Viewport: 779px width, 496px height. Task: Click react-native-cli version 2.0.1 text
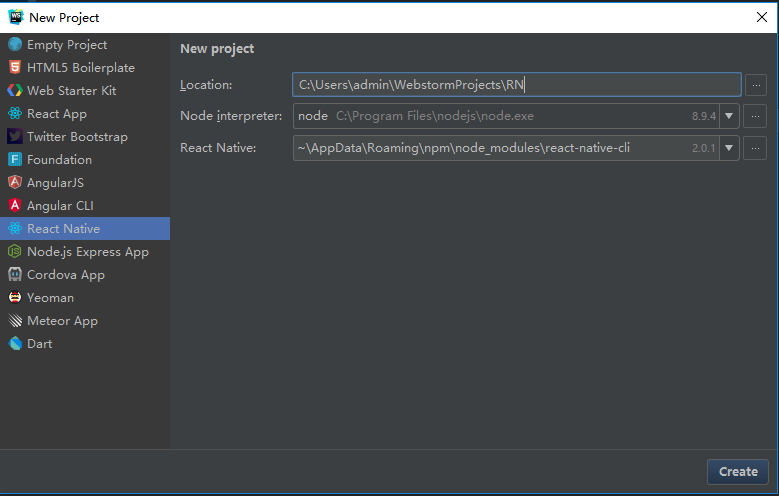(x=703, y=148)
